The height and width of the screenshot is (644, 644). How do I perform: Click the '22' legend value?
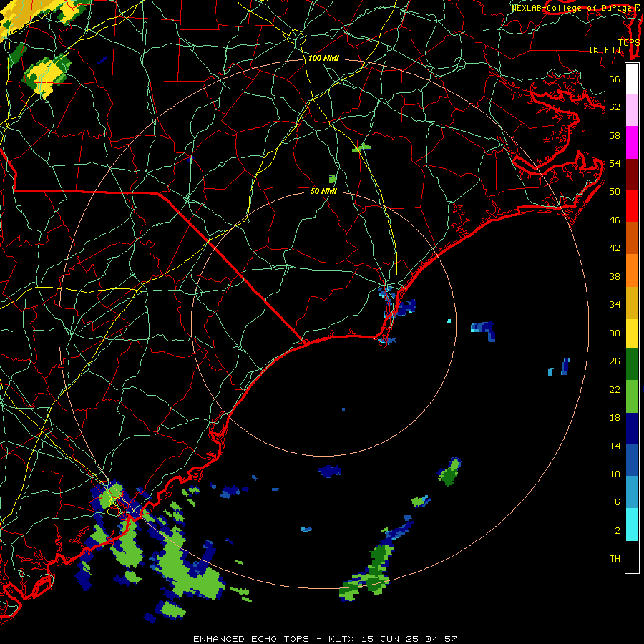point(615,389)
